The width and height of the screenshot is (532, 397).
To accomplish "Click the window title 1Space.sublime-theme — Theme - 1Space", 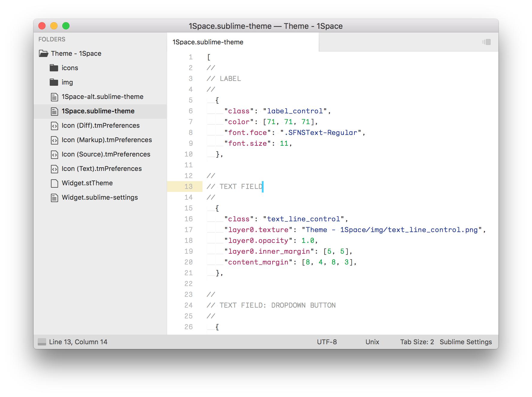I will tap(266, 26).
